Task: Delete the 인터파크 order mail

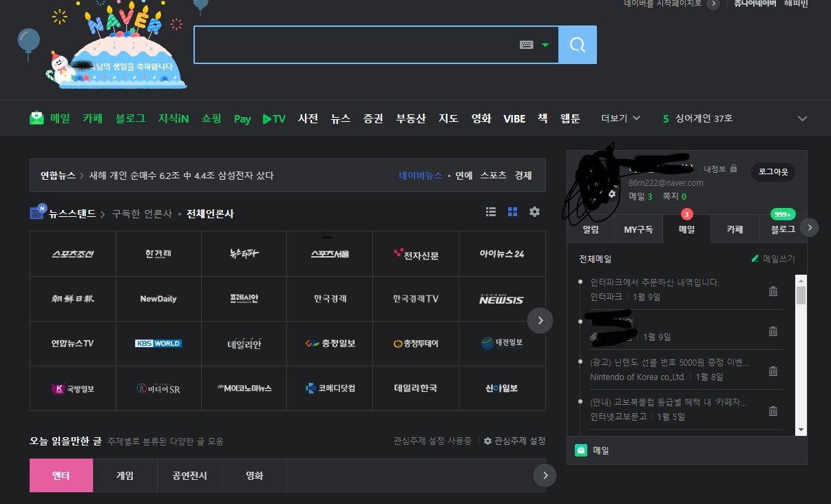Action: click(773, 291)
